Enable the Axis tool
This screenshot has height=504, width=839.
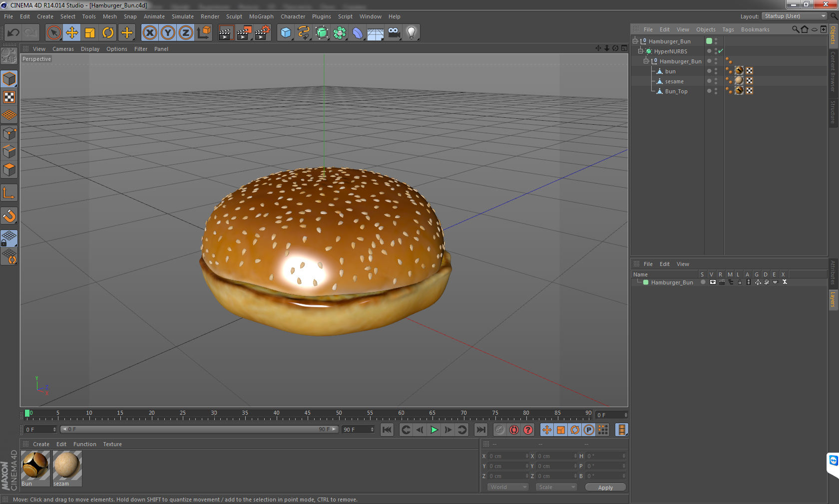click(9, 193)
